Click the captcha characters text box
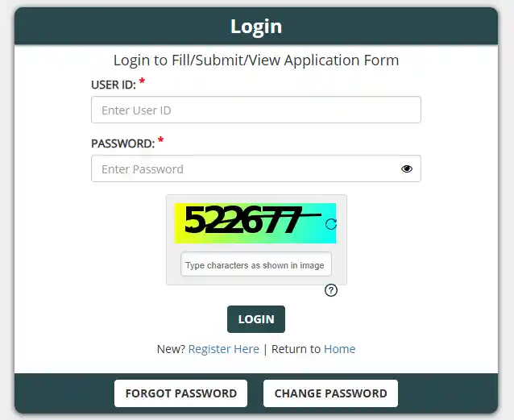Screen dimensions: 514x420 coord(256,265)
